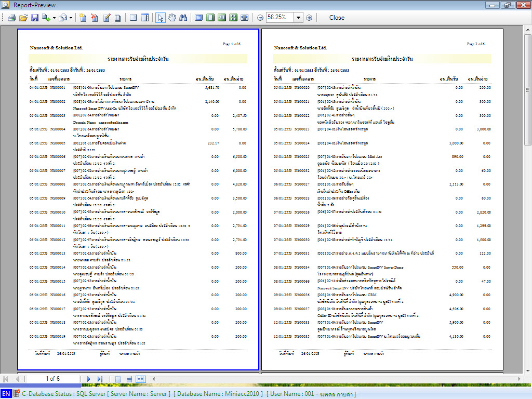
Task: Click the 'Database Name : Miniacc2010' status text
Action: pos(218,394)
